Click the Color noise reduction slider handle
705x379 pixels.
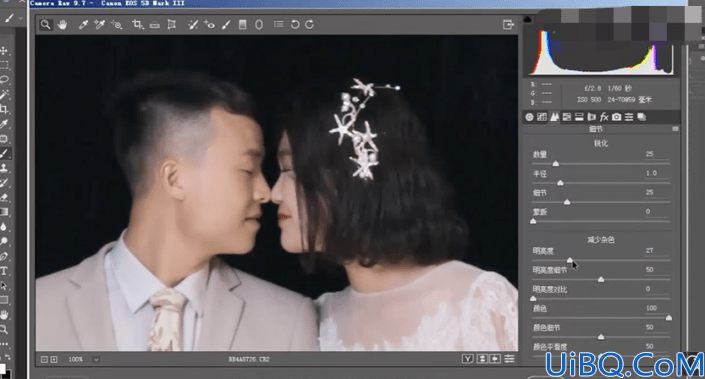coord(669,318)
